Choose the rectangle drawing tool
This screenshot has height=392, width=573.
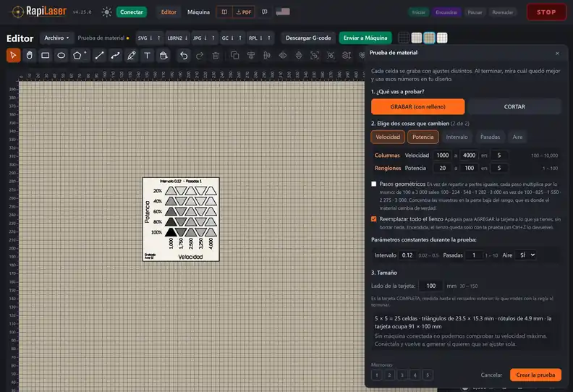[x=46, y=56]
